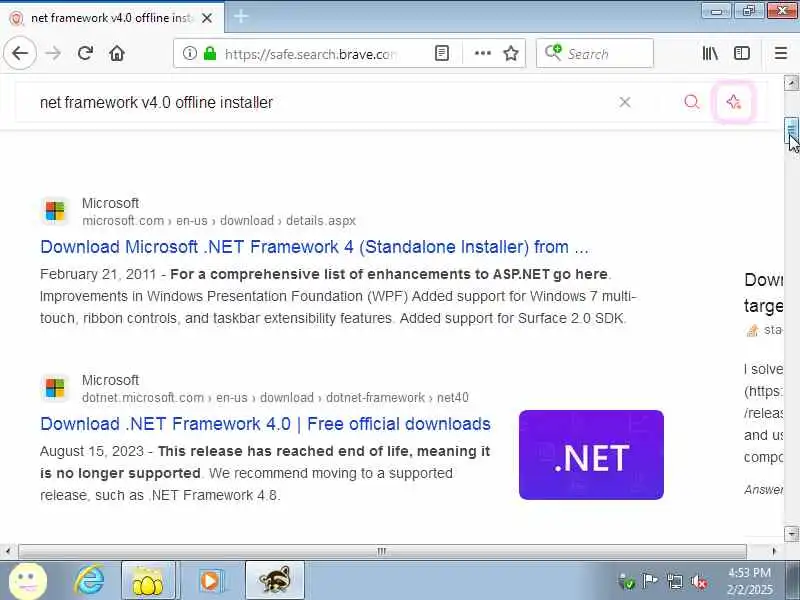Open the Firefox home page
The image size is (800, 600).
(117, 53)
